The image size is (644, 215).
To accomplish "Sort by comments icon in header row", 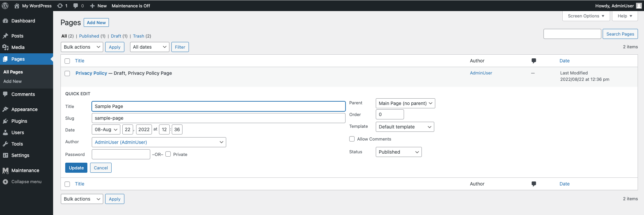I will point(534,61).
